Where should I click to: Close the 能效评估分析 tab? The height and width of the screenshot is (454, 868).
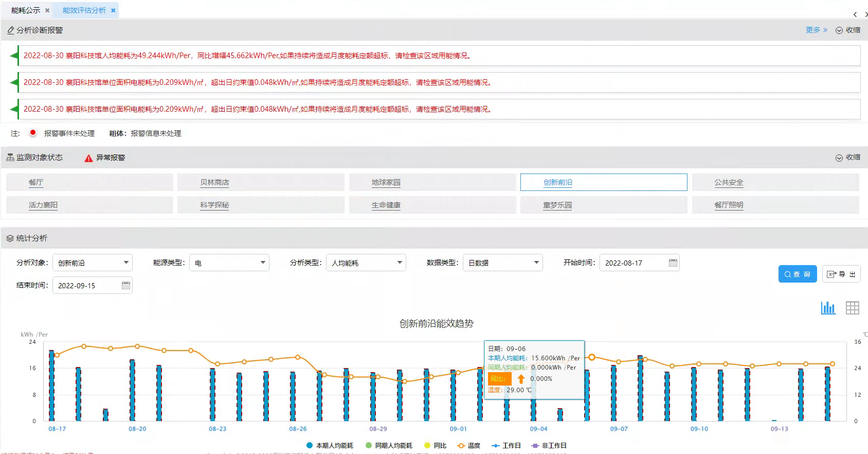pyautogui.click(x=113, y=10)
